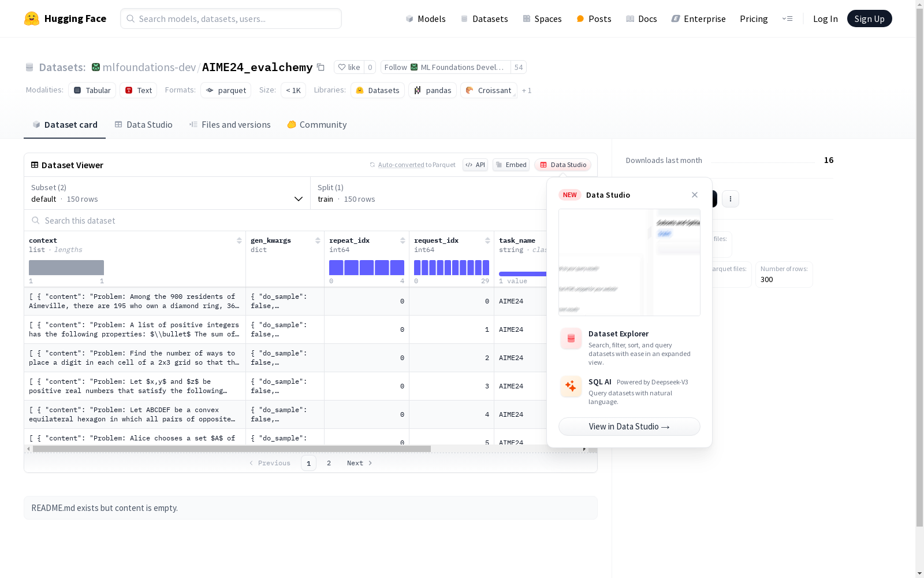Click the Croissant library tag
This screenshot has height=578, width=924.
(489, 90)
